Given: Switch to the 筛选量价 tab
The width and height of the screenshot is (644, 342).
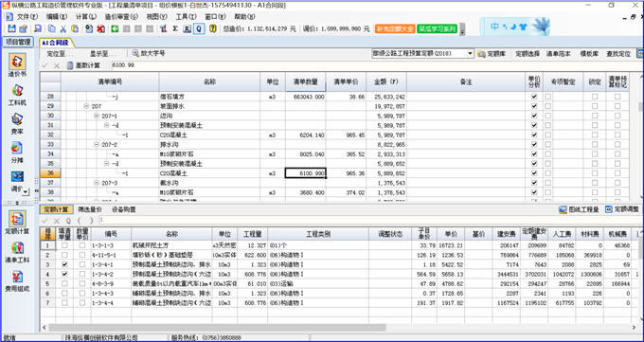Looking at the screenshot, I should click(x=90, y=209).
